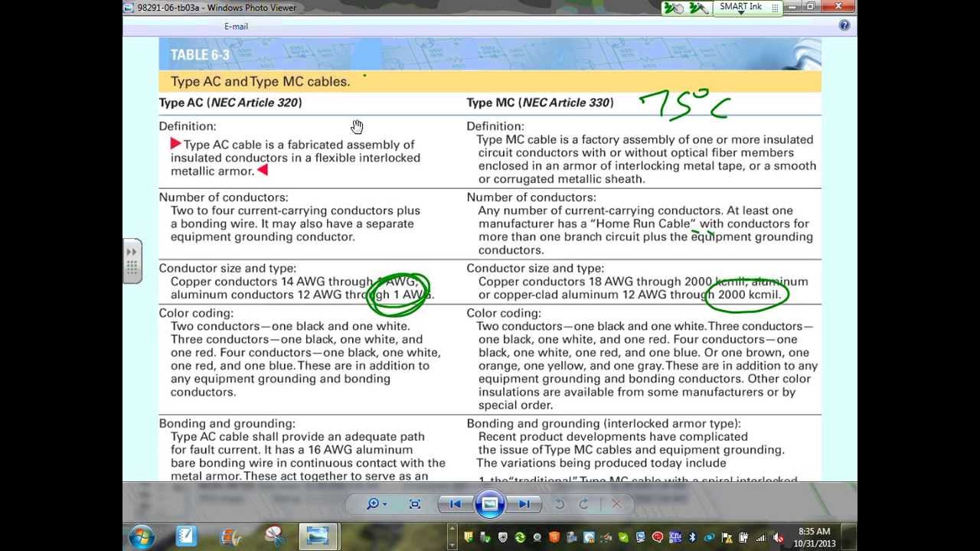Viewport: 980px width, 551px height.
Task: Open the media app taskbar icon
Action: pos(230,536)
